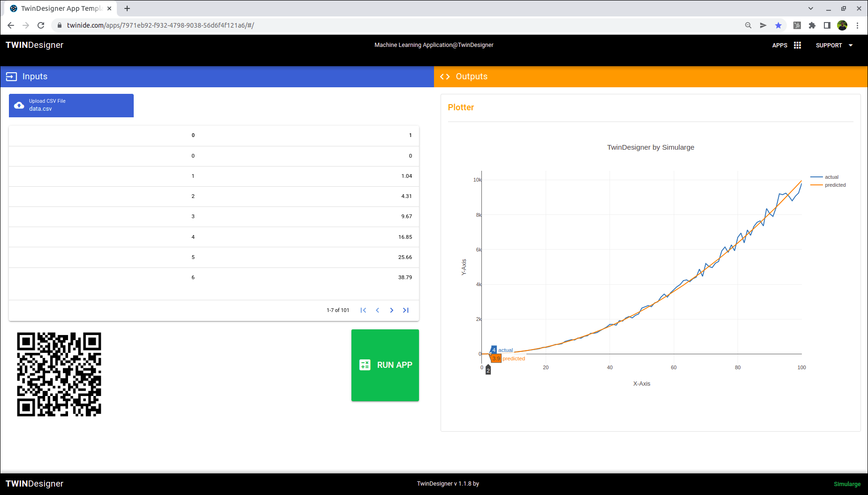Click the TWINDesigner logo in the footer
The image size is (868, 495).
tap(34, 484)
